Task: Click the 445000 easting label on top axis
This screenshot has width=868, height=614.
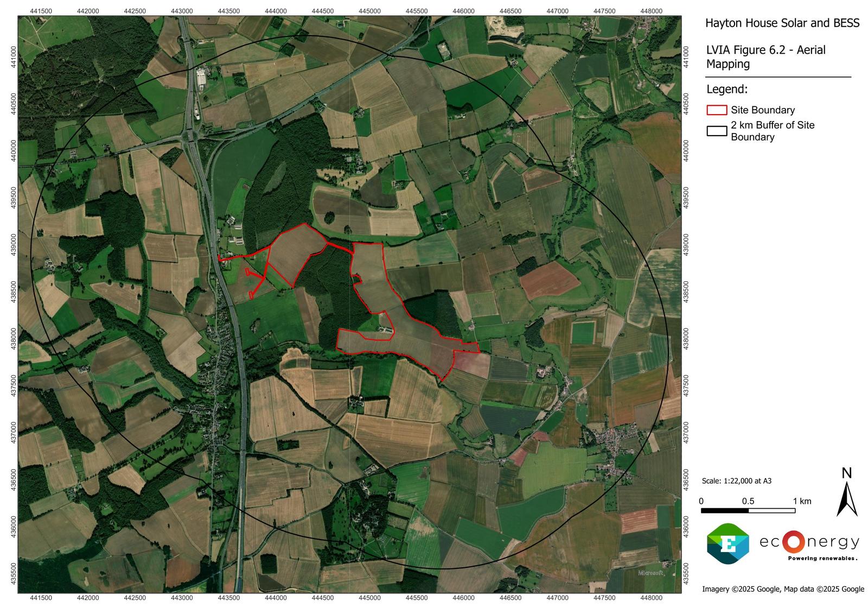Action: click(369, 11)
